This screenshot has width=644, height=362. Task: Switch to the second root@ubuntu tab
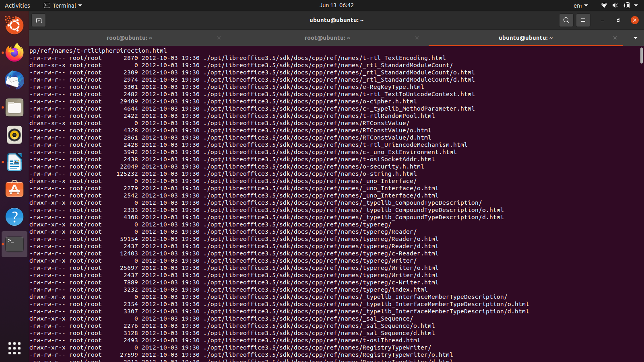pyautogui.click(x=327, y=38)
